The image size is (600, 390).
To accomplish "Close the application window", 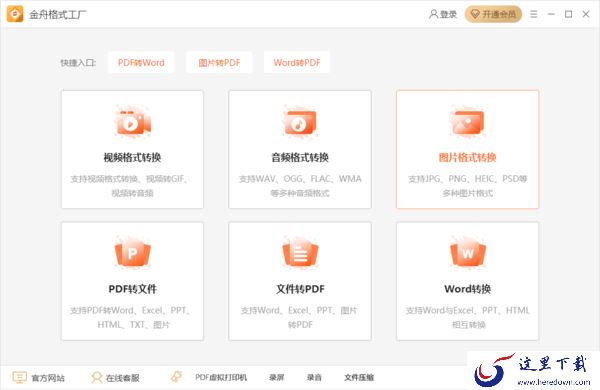I will click(x=586, y=14).
